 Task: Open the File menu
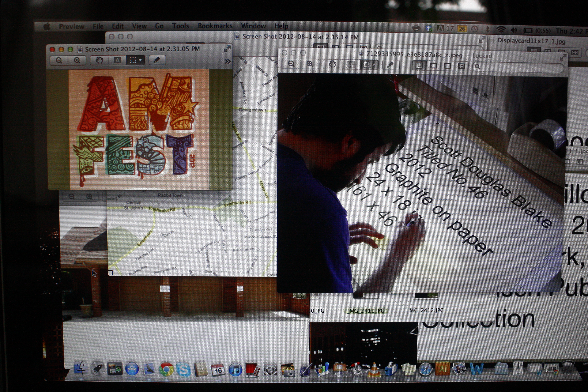98,26
